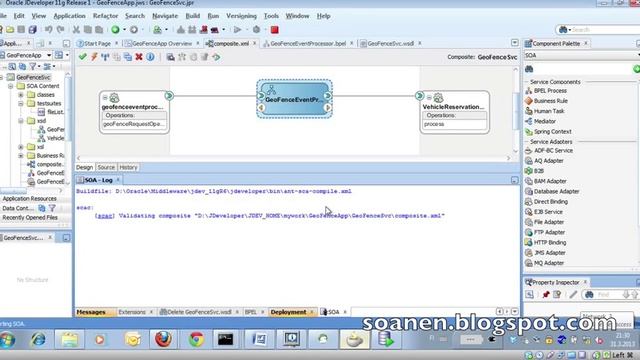Switch to Start Page tab
This screenshot has height=360, width=640.
pos(97,43)
